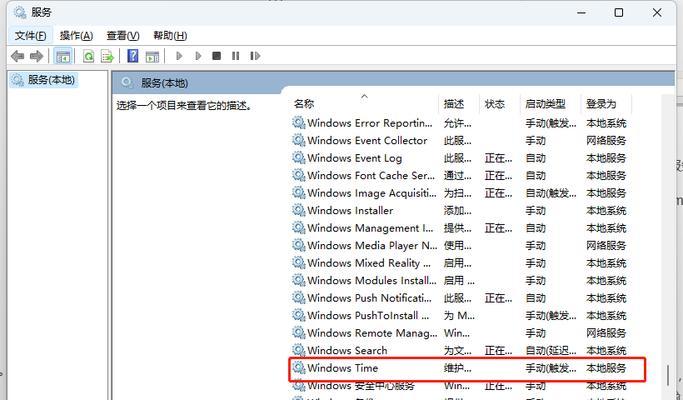Sort by the 启动类型 column header
Viewport: 683px width, 400px height.
pos(551,104)
